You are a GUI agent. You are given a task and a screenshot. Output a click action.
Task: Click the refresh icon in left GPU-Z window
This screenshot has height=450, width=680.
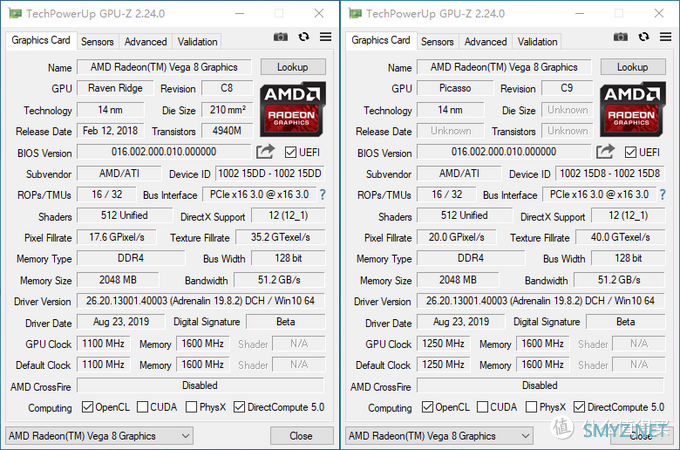[x=304, y=37]
